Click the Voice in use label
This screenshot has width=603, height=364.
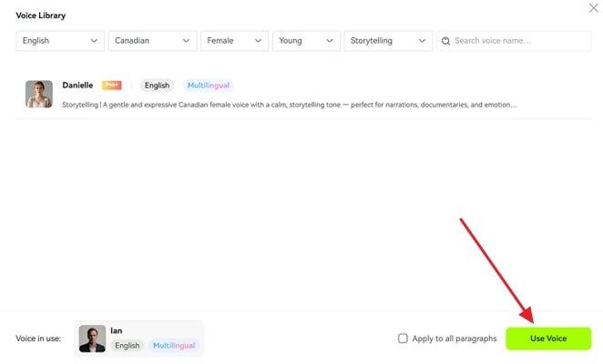[38, 339]
